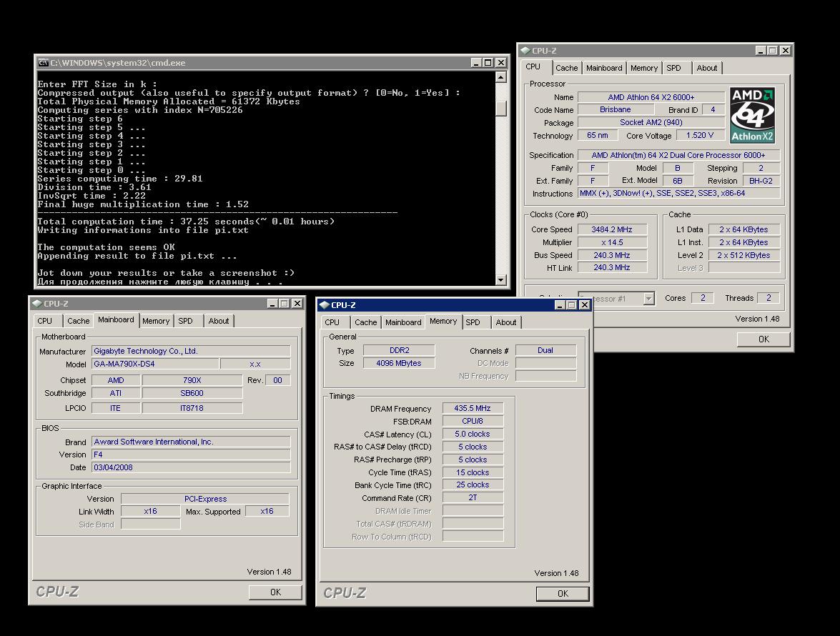
Task: Click the cmd scrollbar up arrow
Action: click(x=501, y=77)
